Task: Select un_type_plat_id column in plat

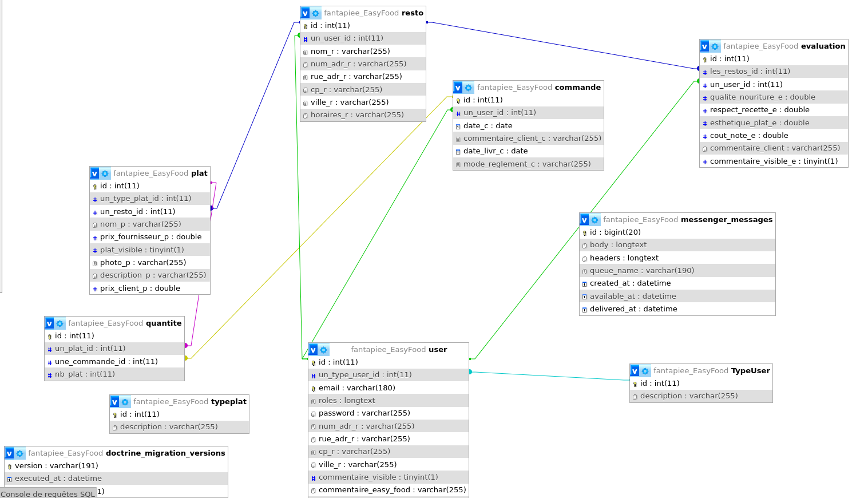Action: tap(150, 199)
